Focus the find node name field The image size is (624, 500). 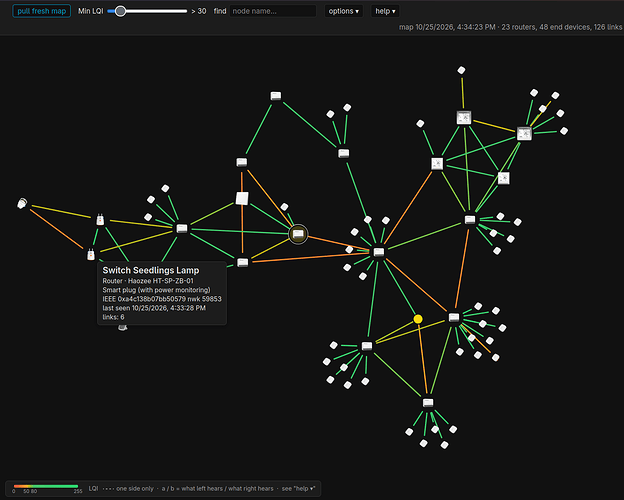click(x=273, y=11)
